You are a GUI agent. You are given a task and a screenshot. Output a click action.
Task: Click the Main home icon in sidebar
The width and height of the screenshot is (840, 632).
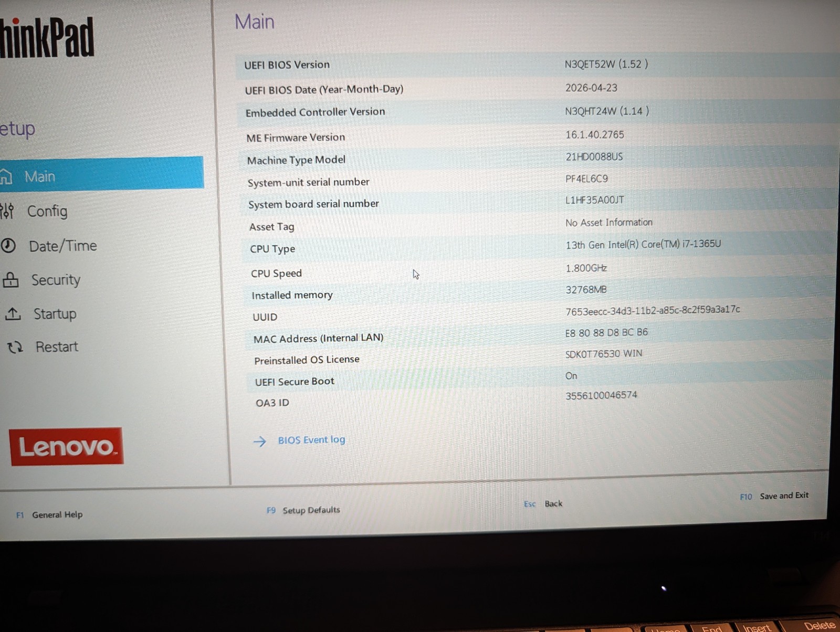(x=5, y=177)
